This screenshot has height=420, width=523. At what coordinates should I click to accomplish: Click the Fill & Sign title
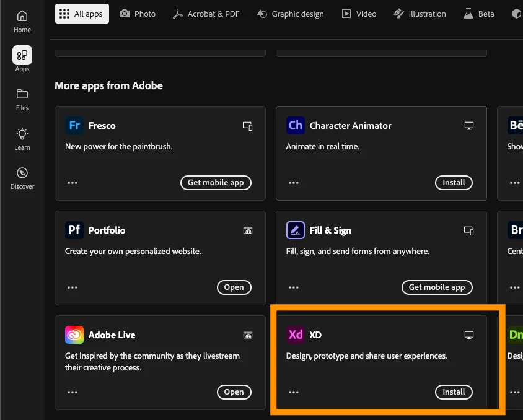(x=330, y=230)
